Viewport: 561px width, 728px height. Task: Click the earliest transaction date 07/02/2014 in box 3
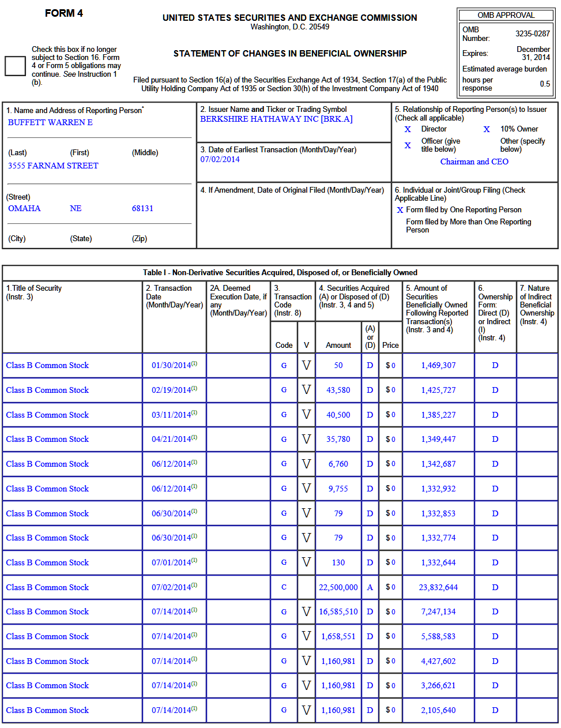coord(220,159)
